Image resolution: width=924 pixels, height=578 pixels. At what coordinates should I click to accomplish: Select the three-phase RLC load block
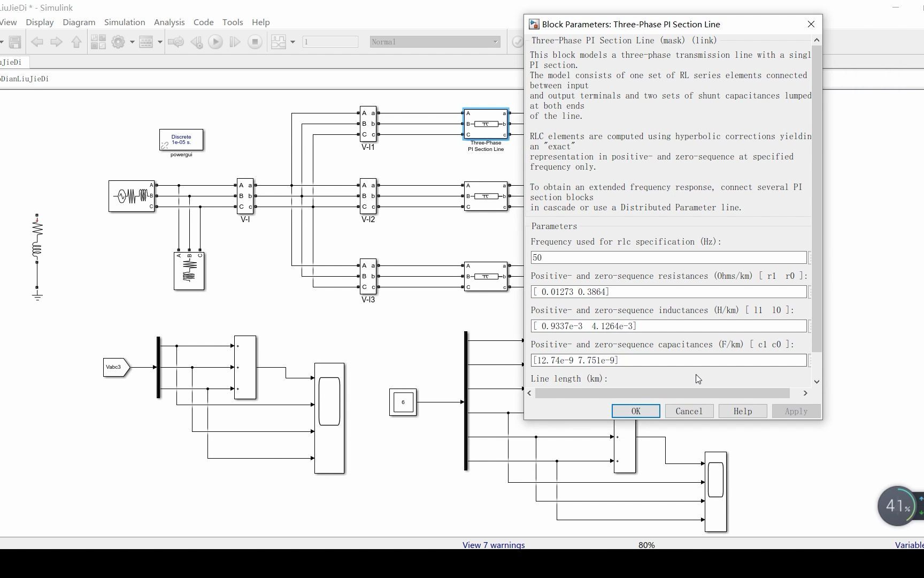point(189,271)
